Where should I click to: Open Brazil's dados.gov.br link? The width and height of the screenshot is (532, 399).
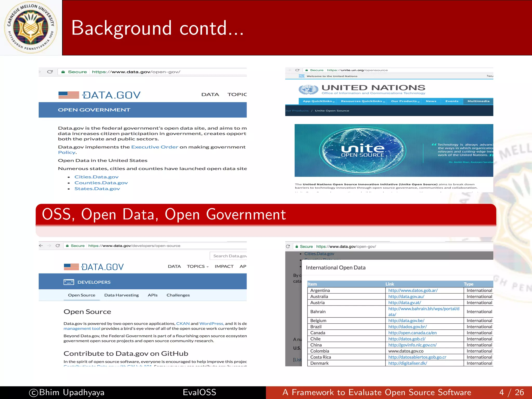point(407,327)
